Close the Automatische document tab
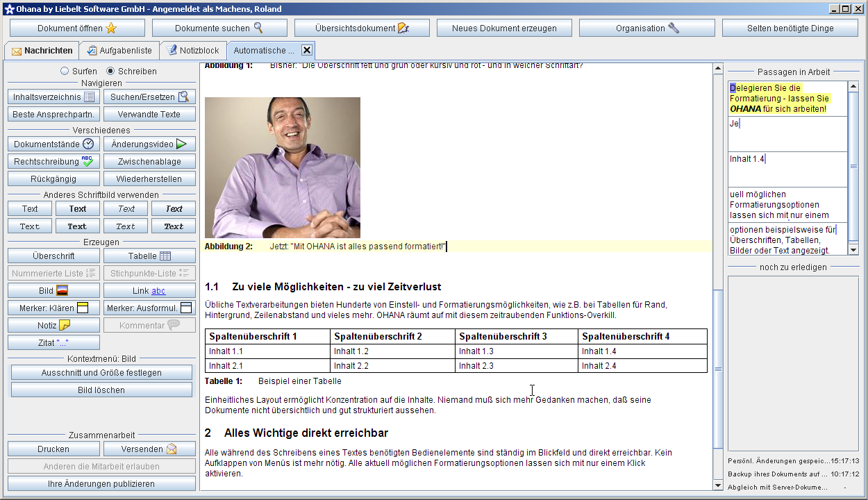Image resolution: width=868 pixels, height=500 pixels. click(x=306, y=50)
